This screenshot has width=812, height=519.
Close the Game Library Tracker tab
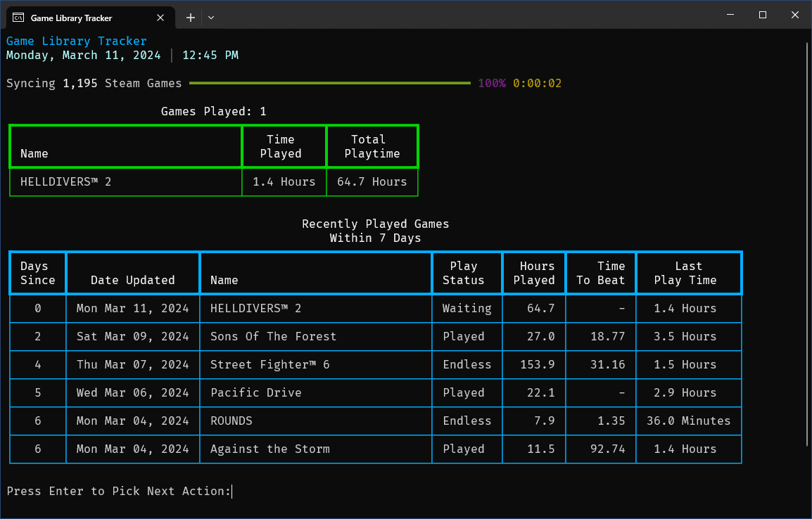tap(160, 18)
